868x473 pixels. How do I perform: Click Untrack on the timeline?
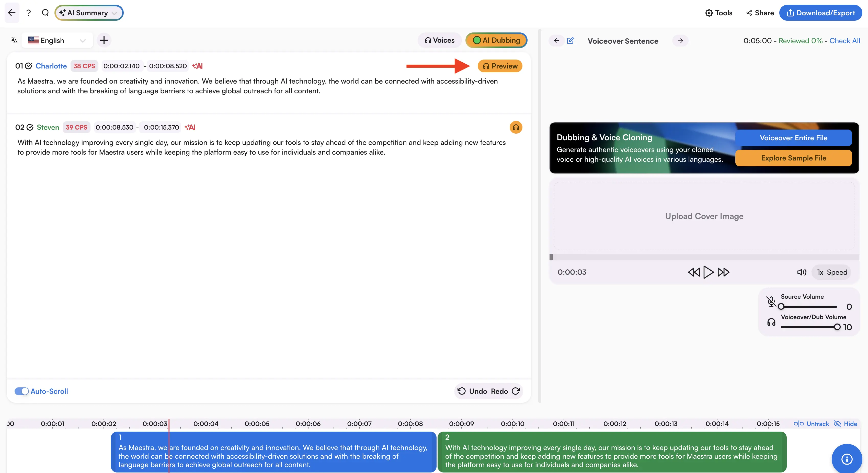(811, 424)
